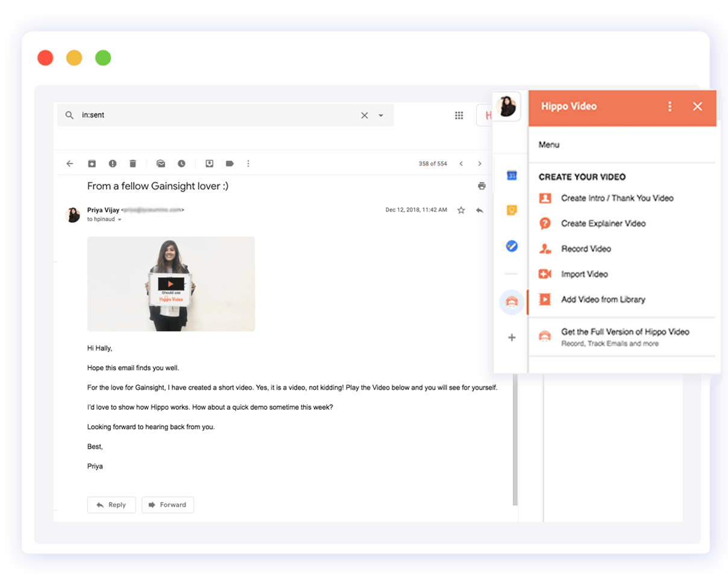
Task: Open the Labels icon
Action: click(x=230, y=163)
